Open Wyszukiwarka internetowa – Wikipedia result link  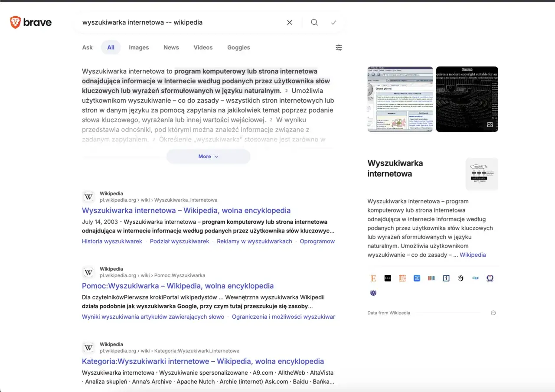(186, 211)
